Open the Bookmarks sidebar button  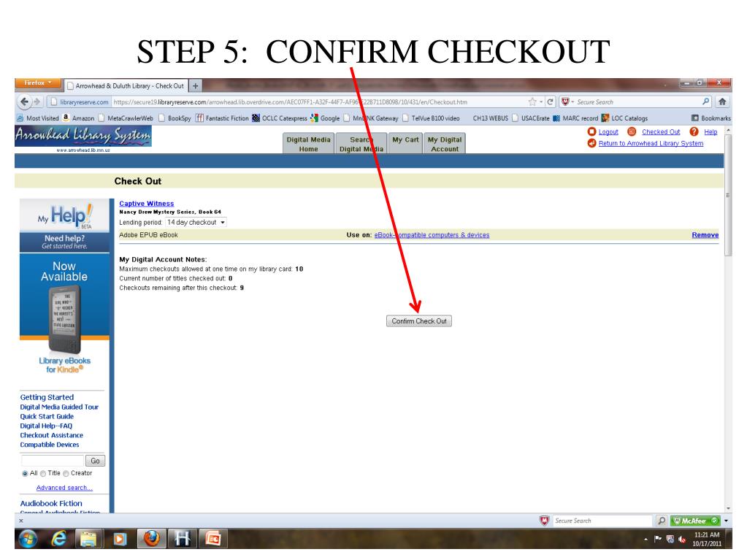click(710, 118)
